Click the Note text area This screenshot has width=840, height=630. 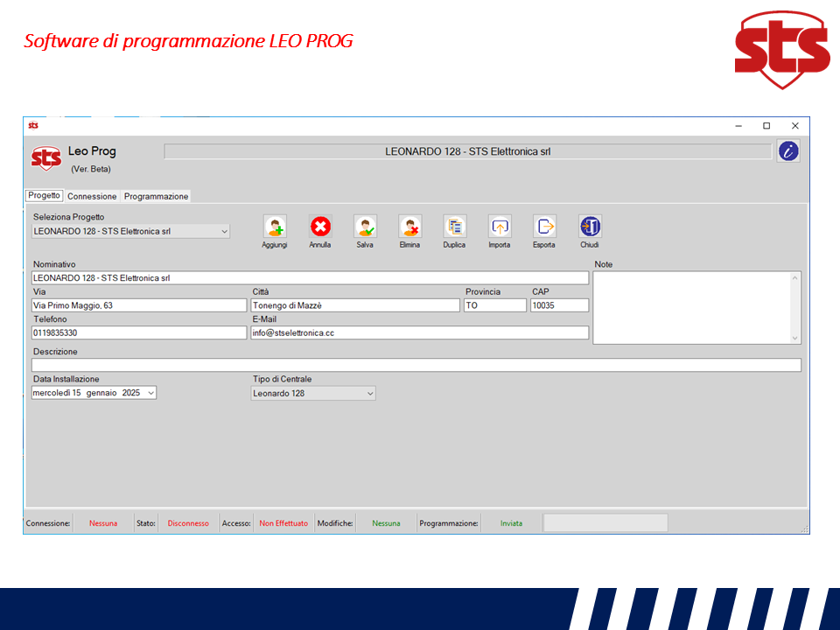(x=691, y=306)
